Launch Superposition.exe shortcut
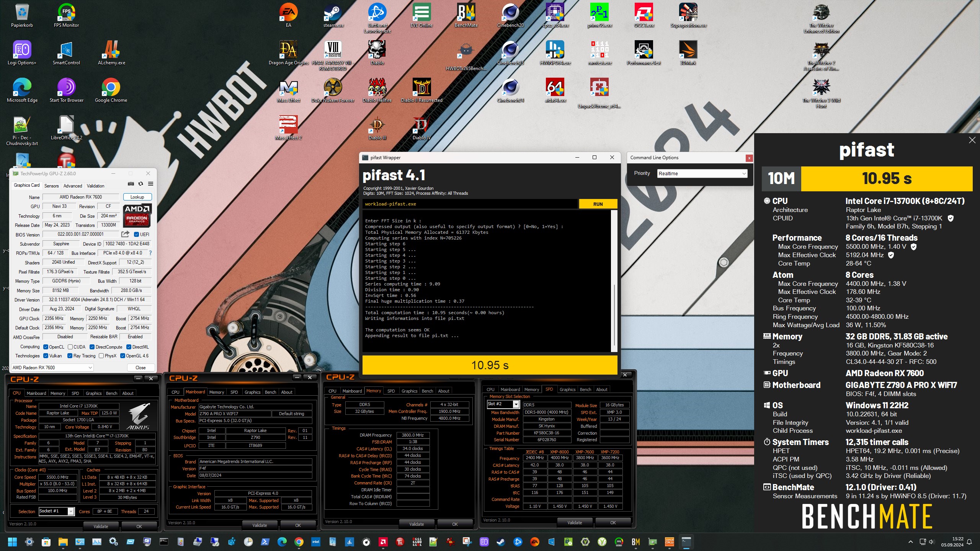 (x=688, y=15)
